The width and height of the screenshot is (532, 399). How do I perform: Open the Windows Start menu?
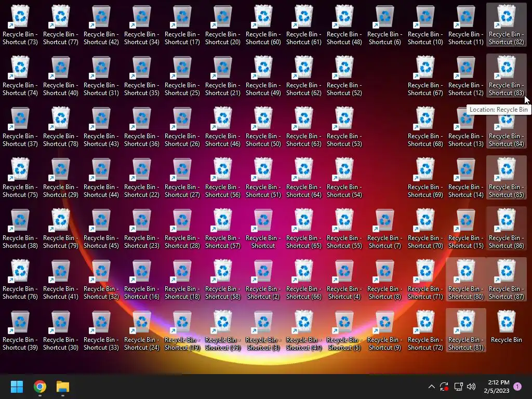pyautogui.click(x=17, y=387)
